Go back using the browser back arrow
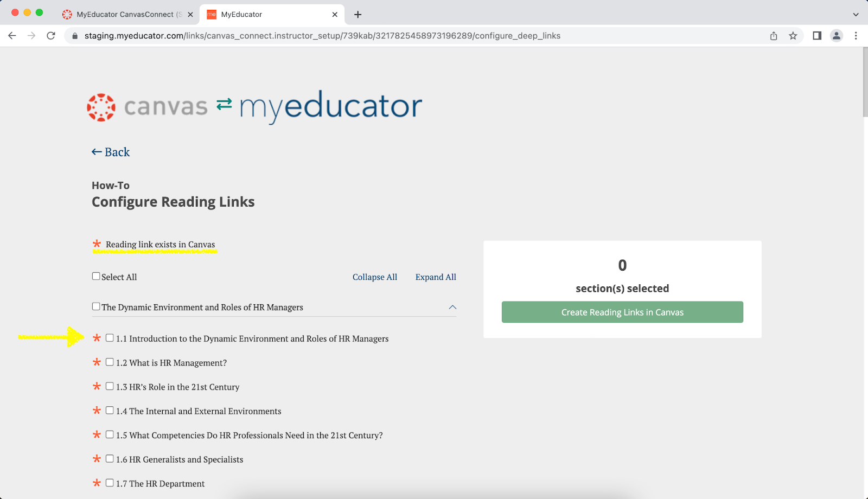The width and height of the screenshot is (868, 499). [x=12, y=36]
